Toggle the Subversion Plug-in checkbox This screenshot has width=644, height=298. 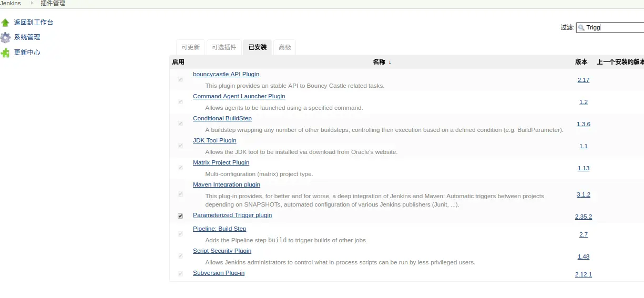tap(180, 274)
